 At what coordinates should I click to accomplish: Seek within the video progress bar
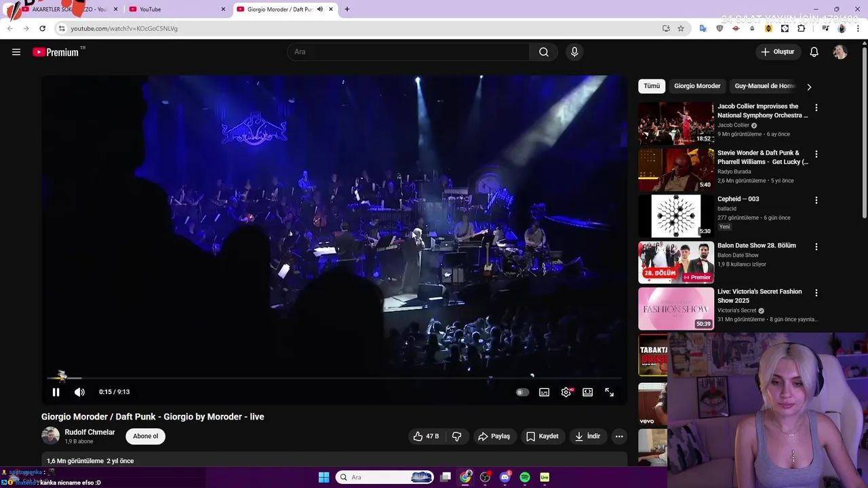(334, 378)
